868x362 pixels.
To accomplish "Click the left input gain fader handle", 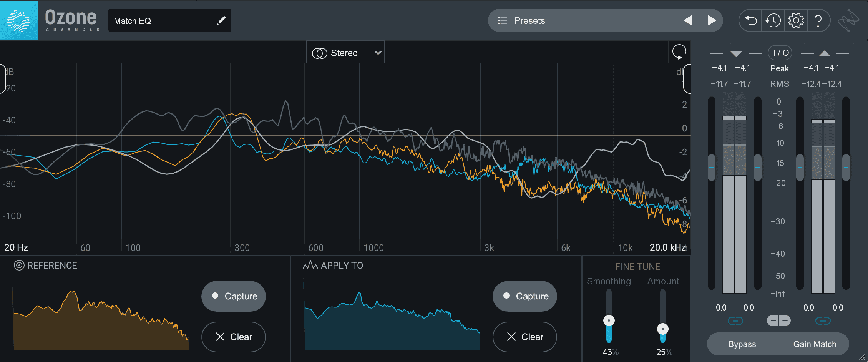I will click(712, 168).
